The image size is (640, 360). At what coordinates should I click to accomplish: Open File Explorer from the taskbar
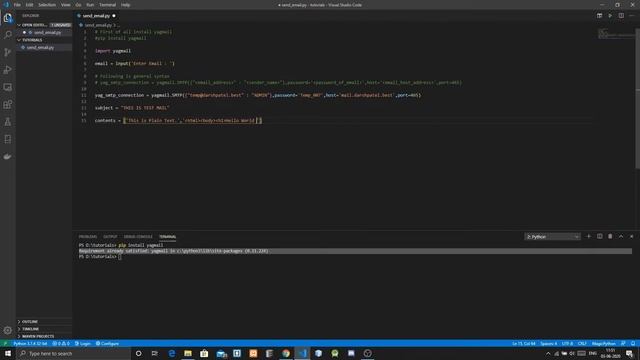(x=188, y=353)
